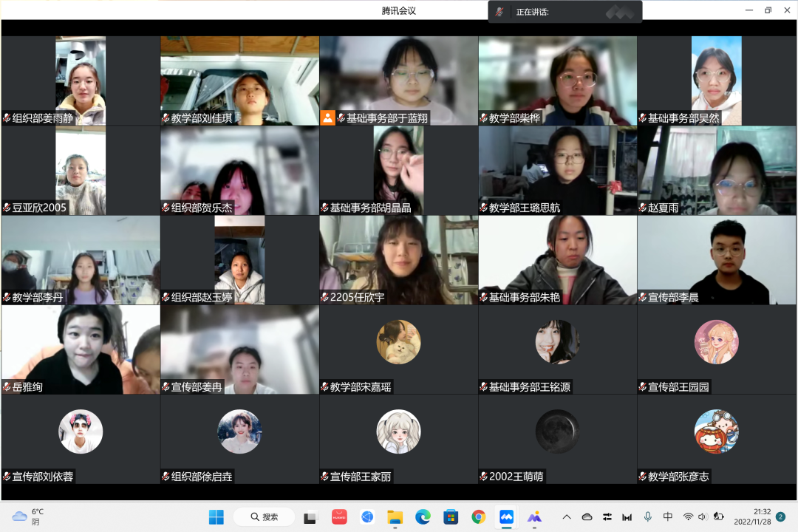798x532 pixels.
Task: Toggle the 中 input method indicator
Action: pyautogui.click(x=668, y=517)
